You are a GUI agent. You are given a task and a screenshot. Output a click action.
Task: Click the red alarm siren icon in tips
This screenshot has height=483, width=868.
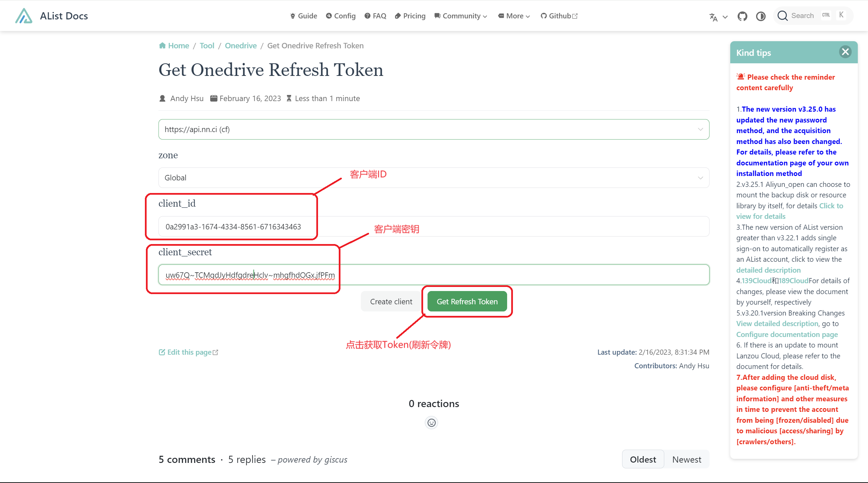740,77
